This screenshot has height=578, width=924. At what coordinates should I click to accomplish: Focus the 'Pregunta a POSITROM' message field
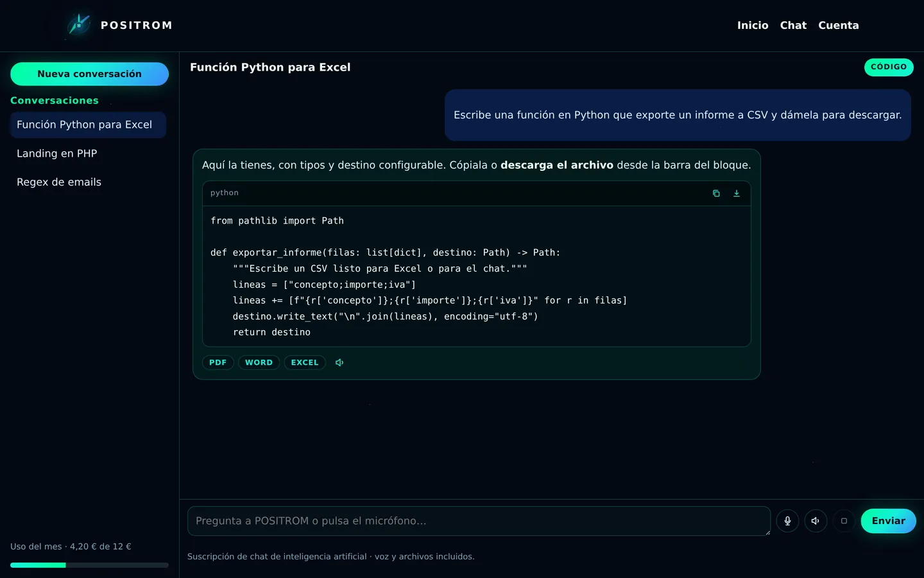(479, 521)
